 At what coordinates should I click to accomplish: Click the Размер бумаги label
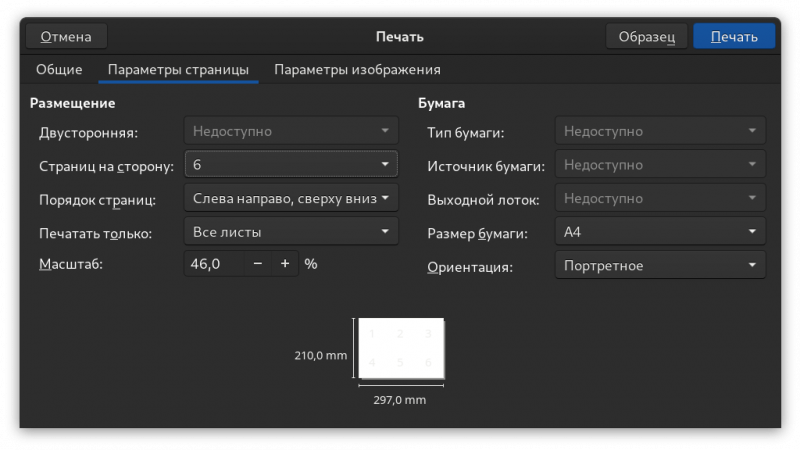pos(478,234)
